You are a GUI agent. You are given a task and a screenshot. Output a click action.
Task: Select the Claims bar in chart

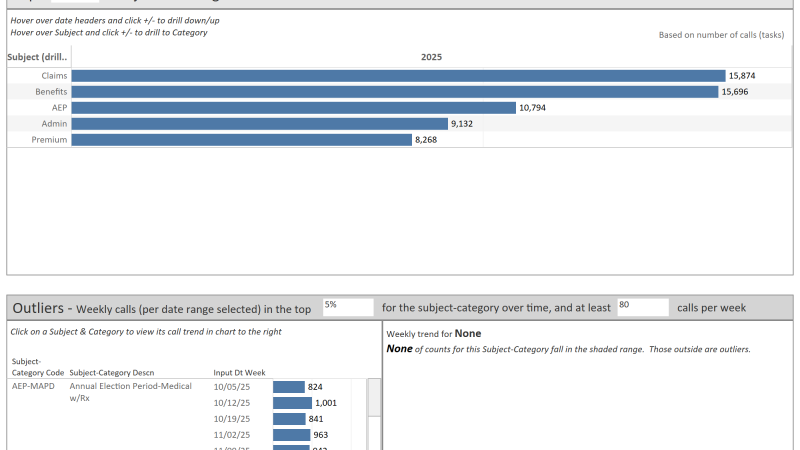coord(398,76)
